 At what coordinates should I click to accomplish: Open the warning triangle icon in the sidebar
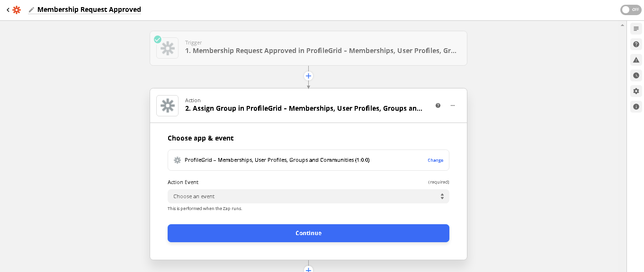click(x=636, y=60)
